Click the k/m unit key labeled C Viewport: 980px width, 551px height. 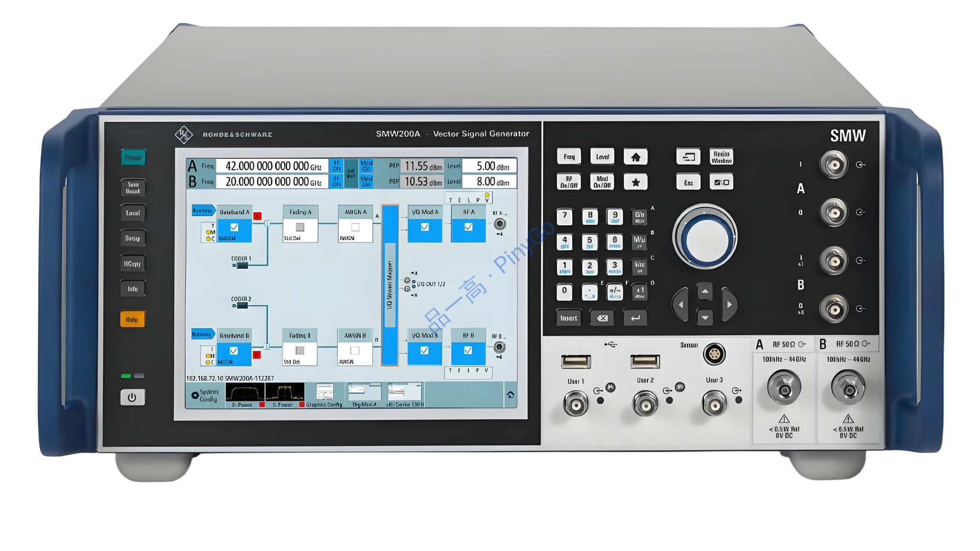[x=640, y=267]
